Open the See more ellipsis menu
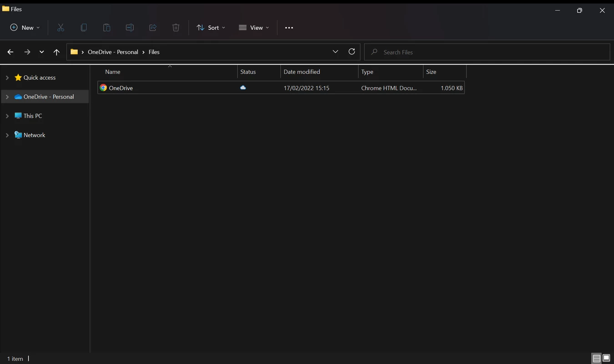The height and width of the screenshot is (364, 614). pyautogui.click(x=289, y=28)
